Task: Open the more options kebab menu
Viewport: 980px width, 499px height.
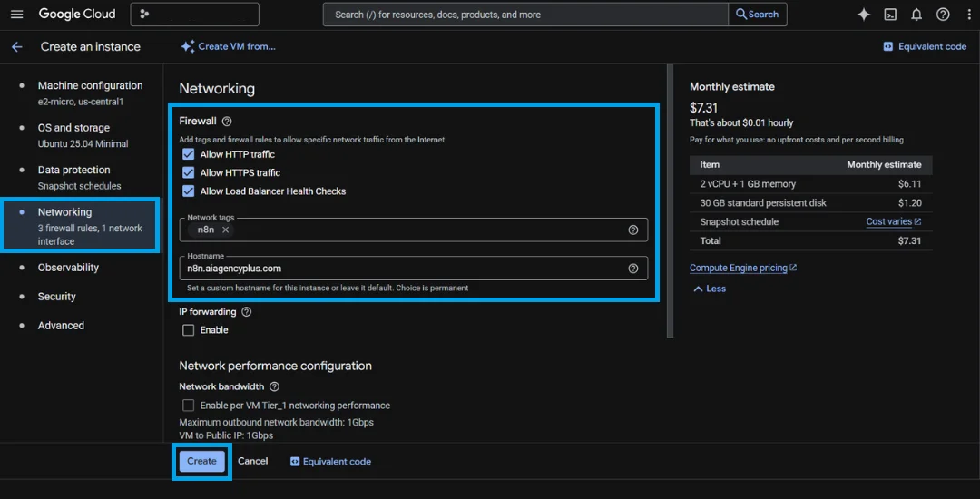Action: pyautogui.click(x=969, y=15)
